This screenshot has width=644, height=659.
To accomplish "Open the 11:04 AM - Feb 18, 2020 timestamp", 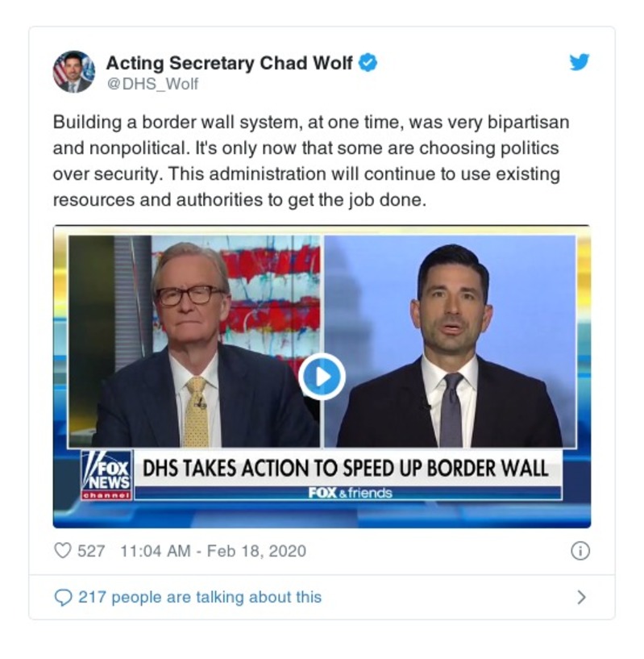I will [x=214, y=551].
